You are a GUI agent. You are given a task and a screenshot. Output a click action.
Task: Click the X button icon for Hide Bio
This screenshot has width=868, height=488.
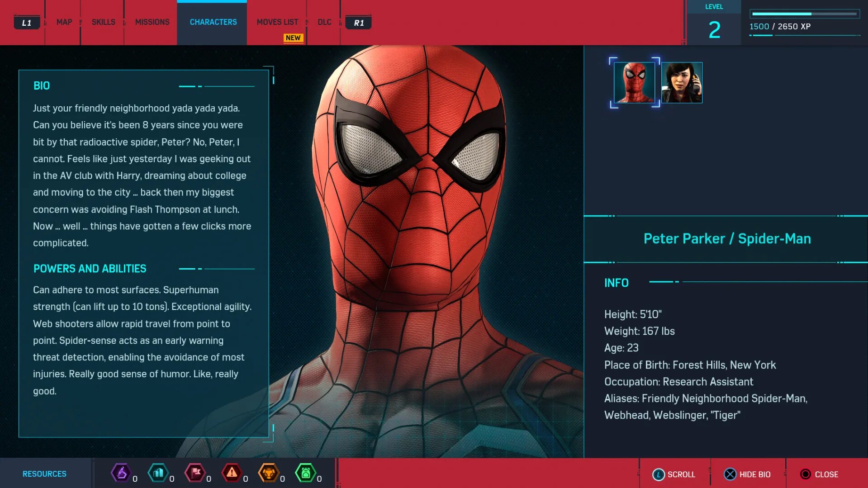click(730, 474)
